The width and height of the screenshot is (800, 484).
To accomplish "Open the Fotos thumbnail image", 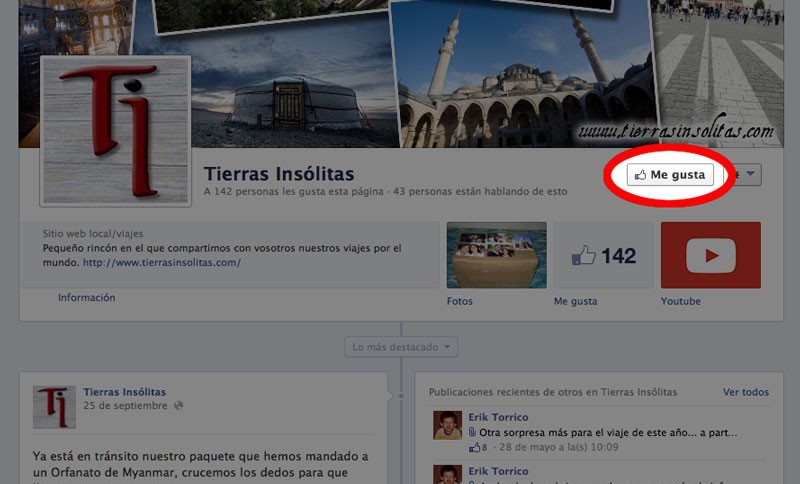I will [496, 255].
